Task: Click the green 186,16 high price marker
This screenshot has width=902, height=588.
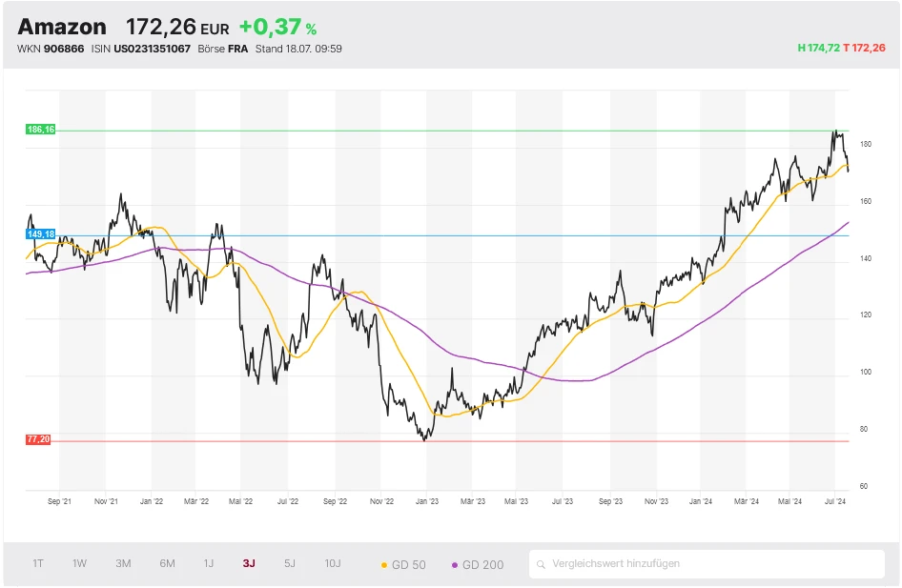Action: click(x=40, y=130)
